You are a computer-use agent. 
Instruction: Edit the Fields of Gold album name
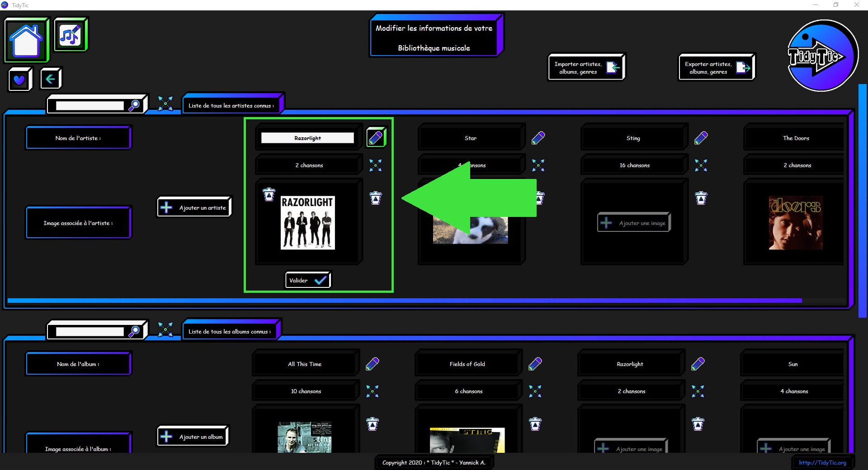pyautogui.click(x=535, y=364)
